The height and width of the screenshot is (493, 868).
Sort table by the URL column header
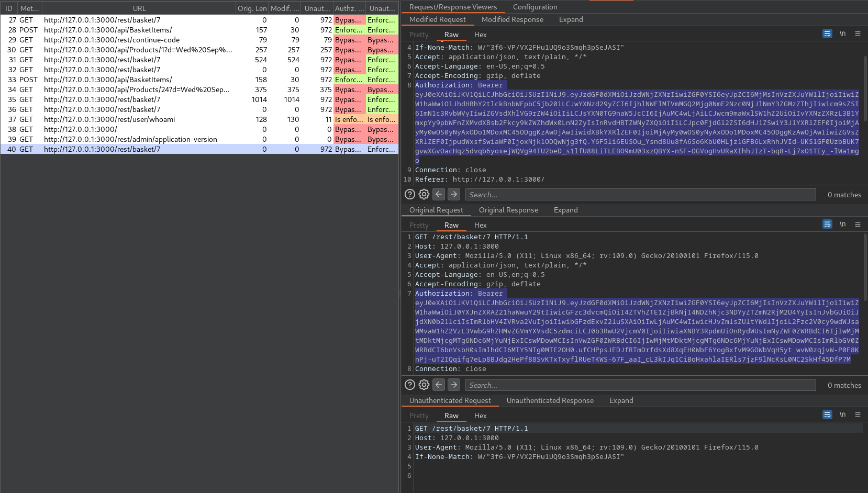pos(139,8)
